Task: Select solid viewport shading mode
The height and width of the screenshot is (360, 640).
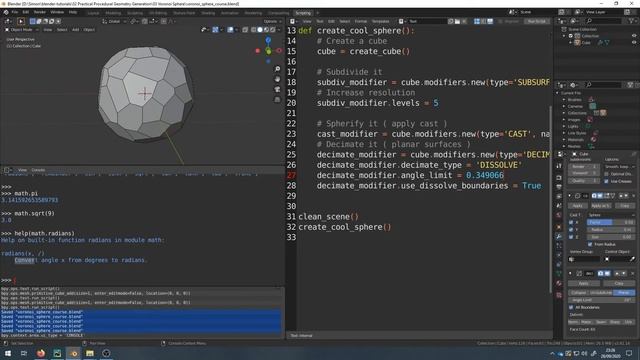Action: click(260, 30)
